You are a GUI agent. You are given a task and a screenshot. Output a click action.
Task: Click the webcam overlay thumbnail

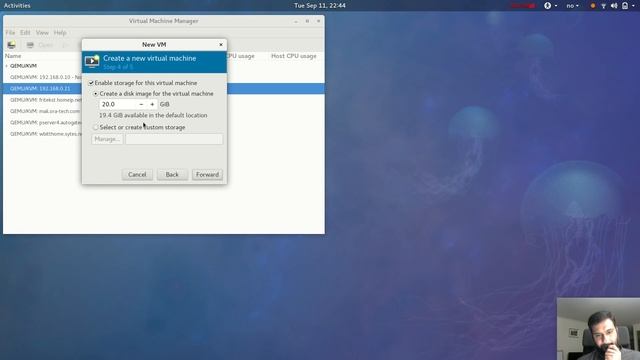(598, 329)
